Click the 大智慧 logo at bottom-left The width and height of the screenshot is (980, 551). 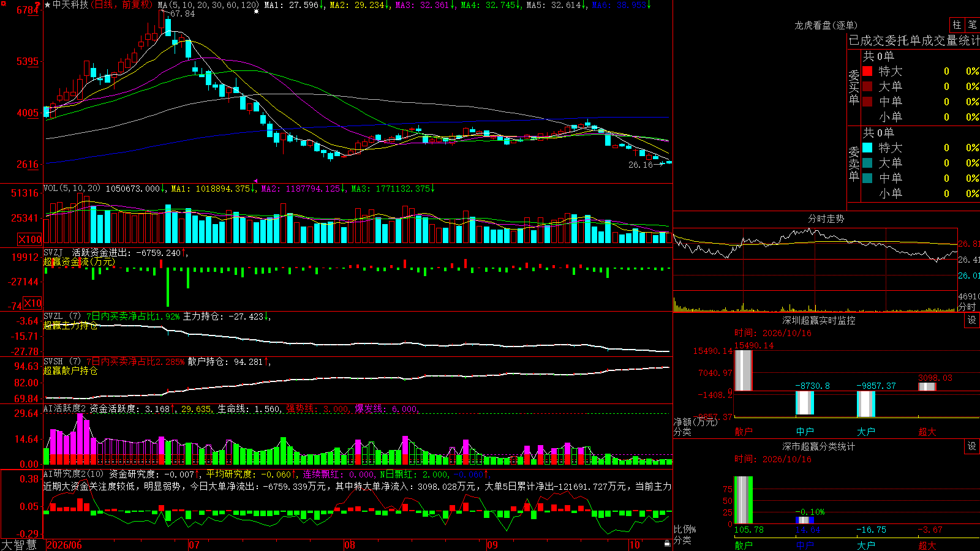coord(19,544)
